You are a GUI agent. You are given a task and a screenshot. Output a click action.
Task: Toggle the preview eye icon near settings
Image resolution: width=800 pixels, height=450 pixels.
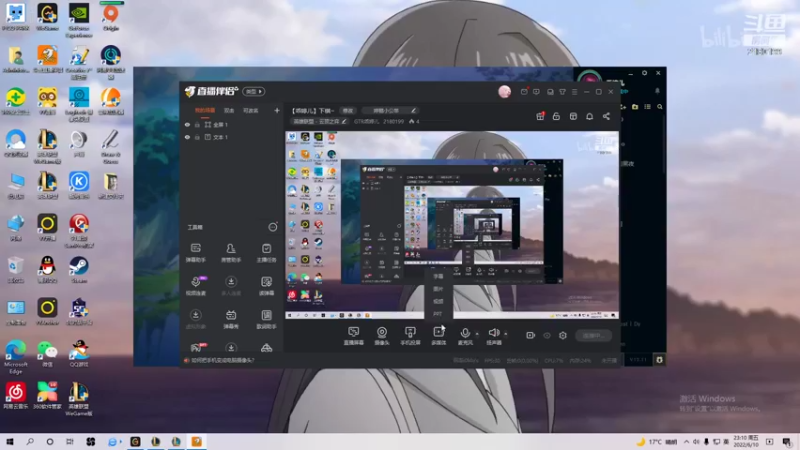point(547,335)
